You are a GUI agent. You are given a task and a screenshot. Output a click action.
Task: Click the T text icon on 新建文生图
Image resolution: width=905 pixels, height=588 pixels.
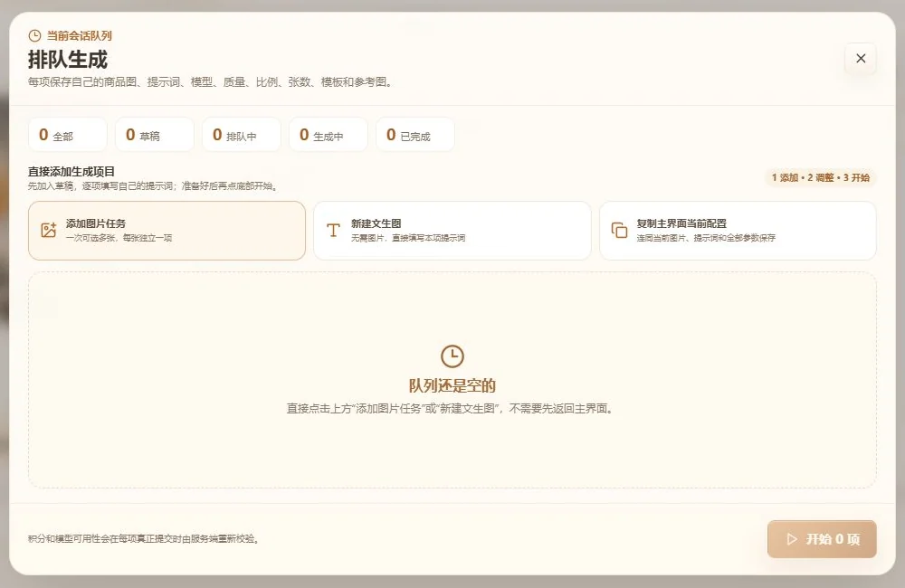click(333, 231)
